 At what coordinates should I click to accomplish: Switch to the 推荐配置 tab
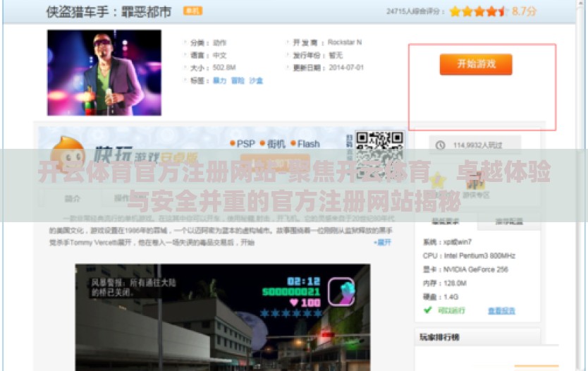click(x=509, y=221)
